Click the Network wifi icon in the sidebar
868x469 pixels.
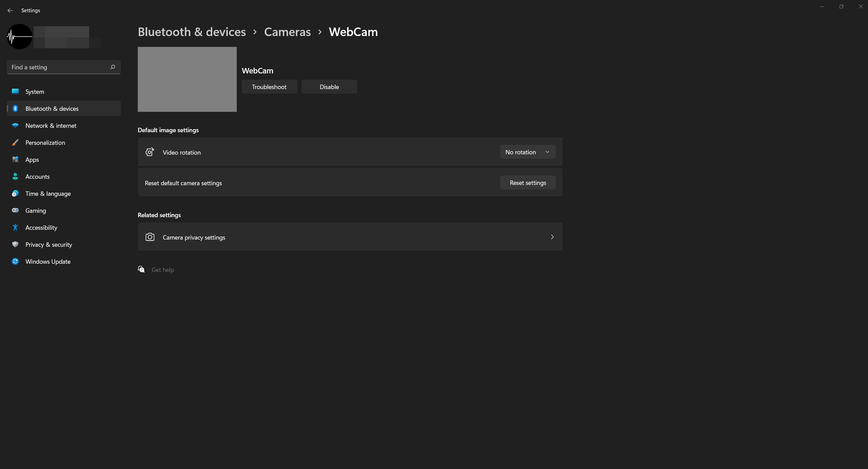click(15, 125)
